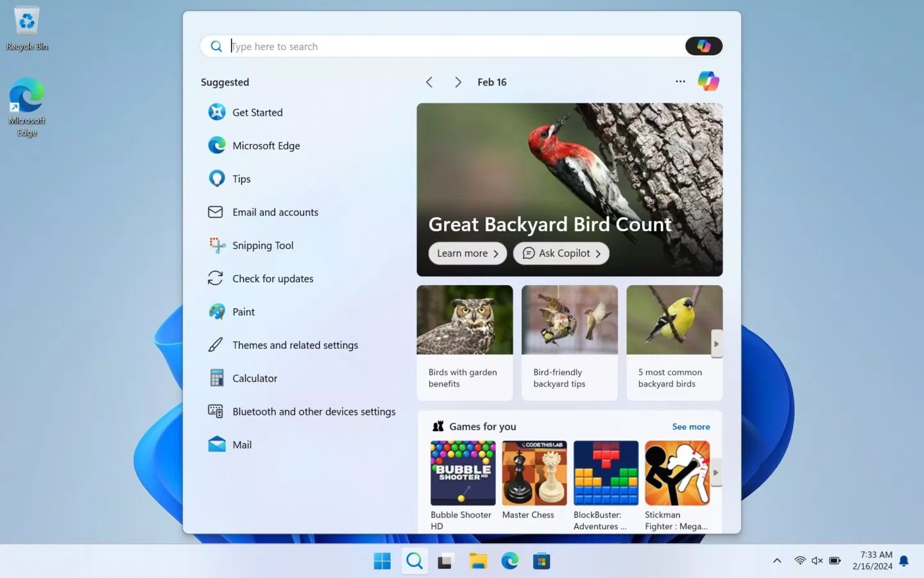Click the Copilot button inside the search box
924x578 pixels.
pos(703,46)
